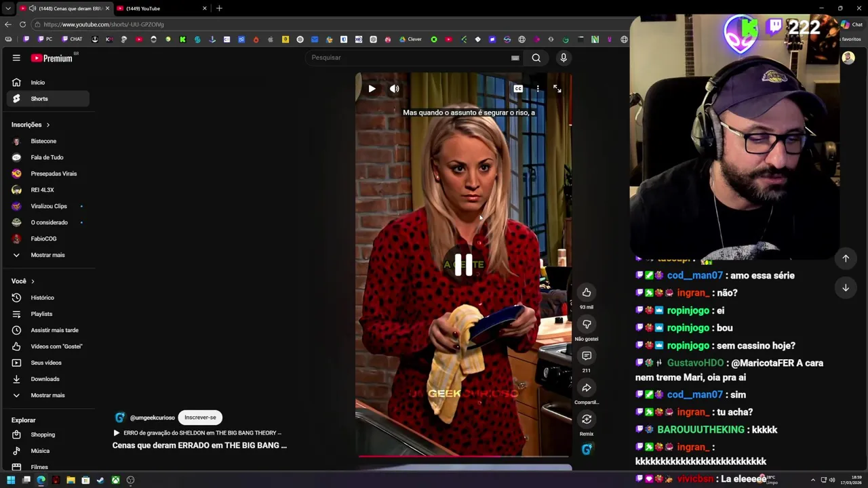Viewport: 868px width, 488px height.
Task: Open the CHAT bookmark
Action: point(72,39)
